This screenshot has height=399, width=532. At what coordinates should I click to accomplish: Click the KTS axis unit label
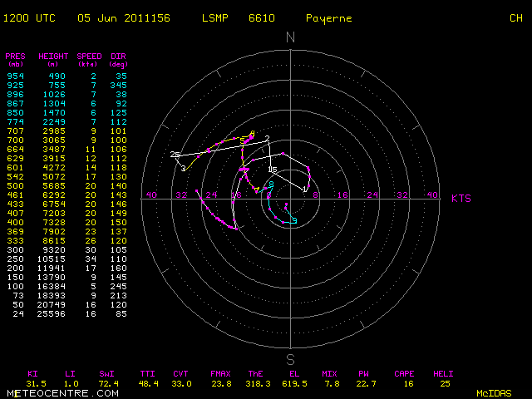click(461, 199)
